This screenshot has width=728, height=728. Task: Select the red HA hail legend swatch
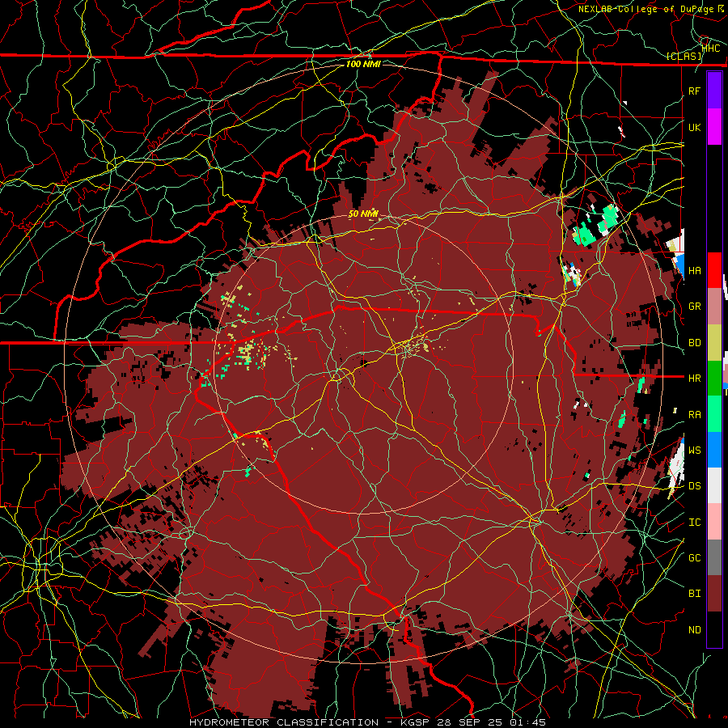click(x=714, y=270)
